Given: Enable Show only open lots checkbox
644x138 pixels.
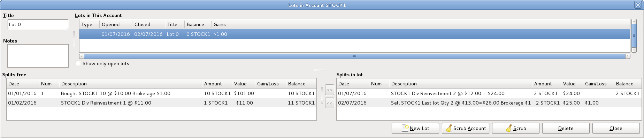Looking at the screenshot, I should 78,63.
